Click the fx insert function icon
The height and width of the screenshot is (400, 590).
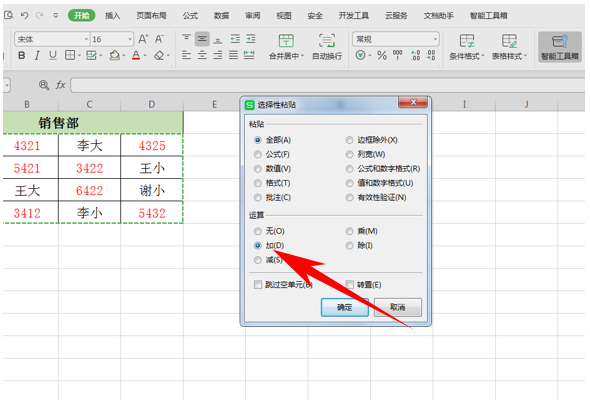(61, 85)
